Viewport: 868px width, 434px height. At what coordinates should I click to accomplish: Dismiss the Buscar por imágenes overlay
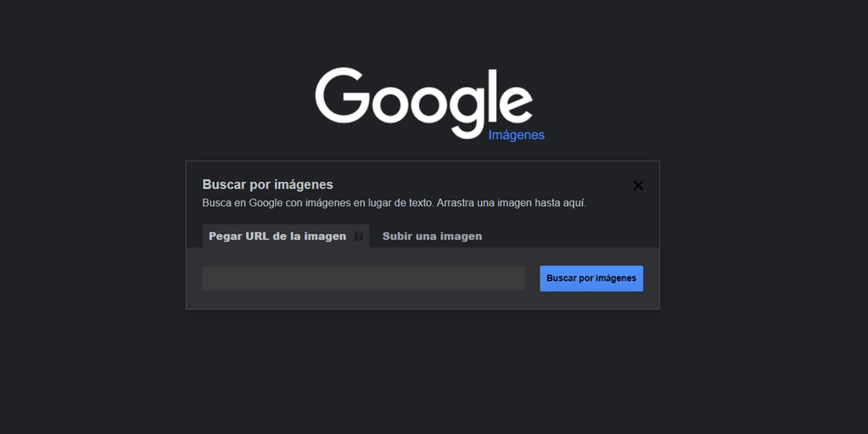tap(638, 185)
